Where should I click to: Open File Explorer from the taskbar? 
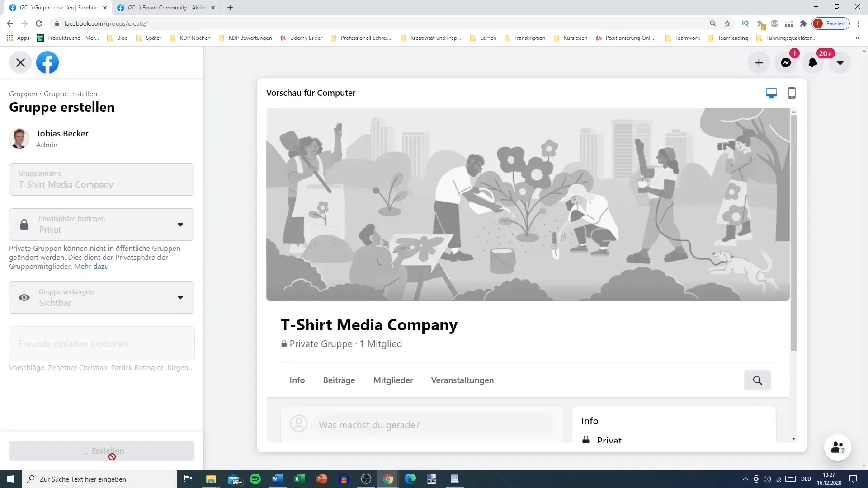[x=211, y=479]
